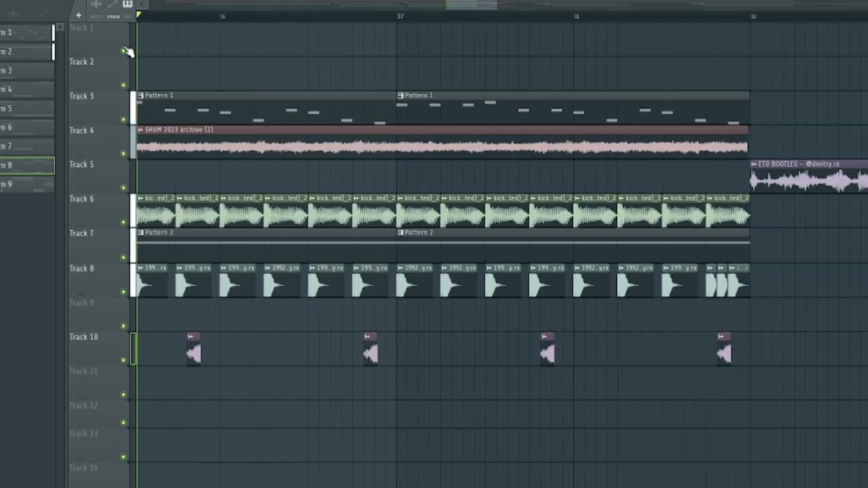
Task: Click the back arrow beside the piano icon
Action: click(142, 4)
